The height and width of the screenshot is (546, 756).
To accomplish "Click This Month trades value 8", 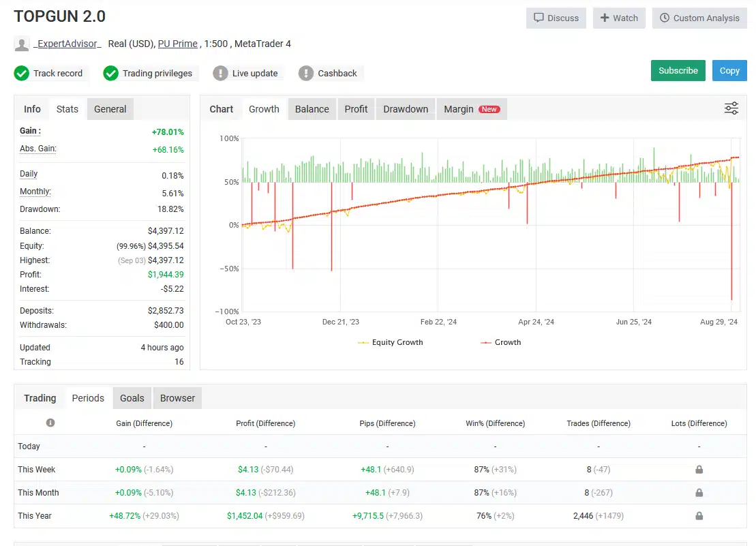I will tap(587, 493).
